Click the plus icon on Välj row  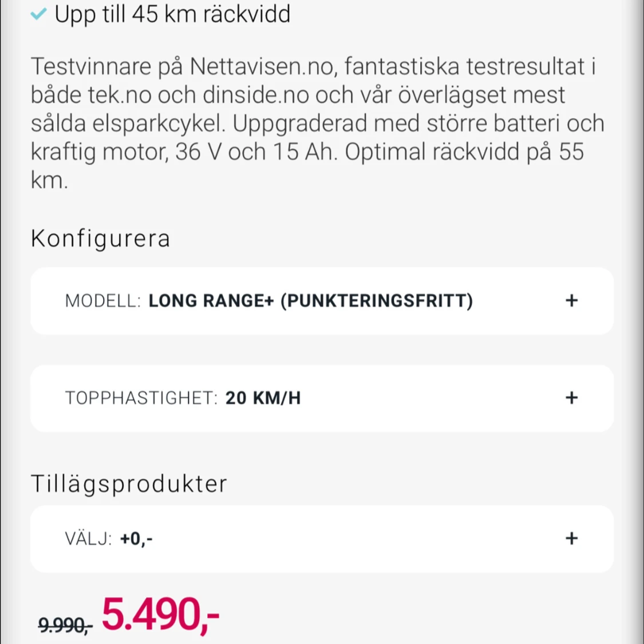point(571,539)
